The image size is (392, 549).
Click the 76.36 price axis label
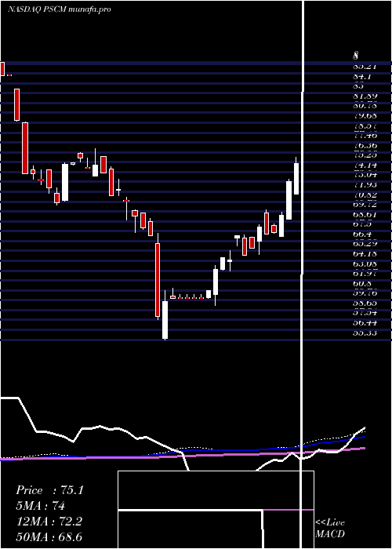pos(365,144)
